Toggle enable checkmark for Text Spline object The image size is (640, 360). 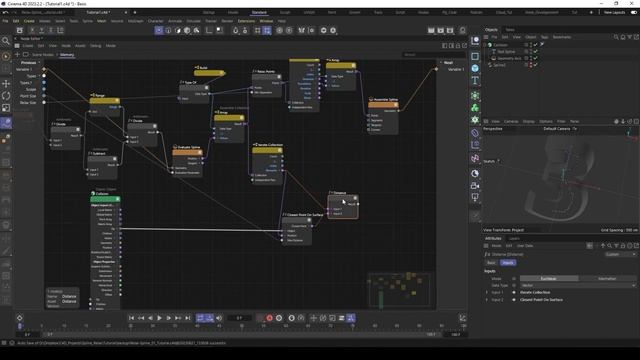coord(536,52)
